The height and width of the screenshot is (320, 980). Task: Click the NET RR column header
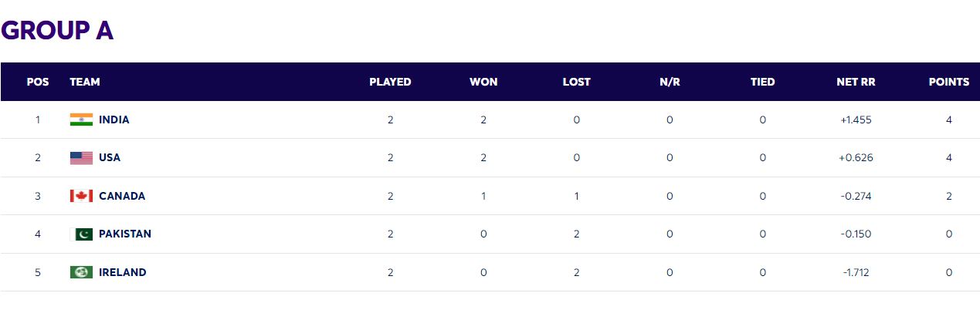[x=856, y=82]
